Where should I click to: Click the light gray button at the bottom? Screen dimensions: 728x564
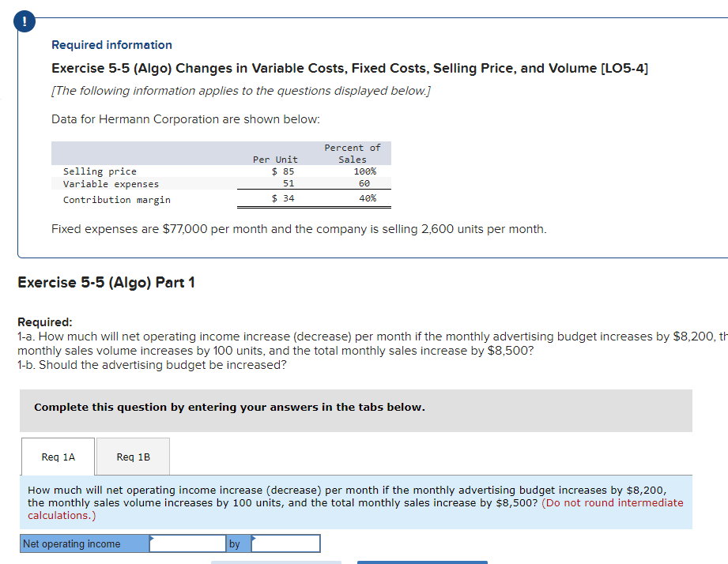pyautogui.click(x=276, y=561)
